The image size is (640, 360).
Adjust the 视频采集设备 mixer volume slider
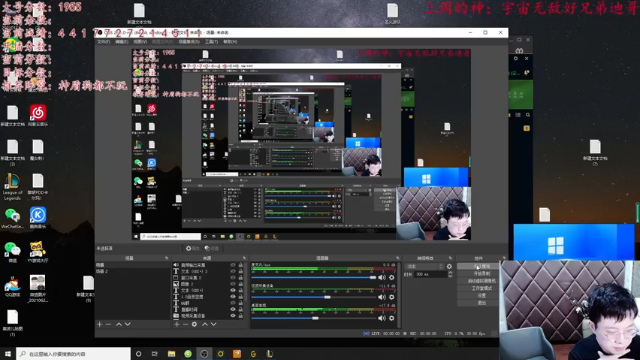point(313,297)
